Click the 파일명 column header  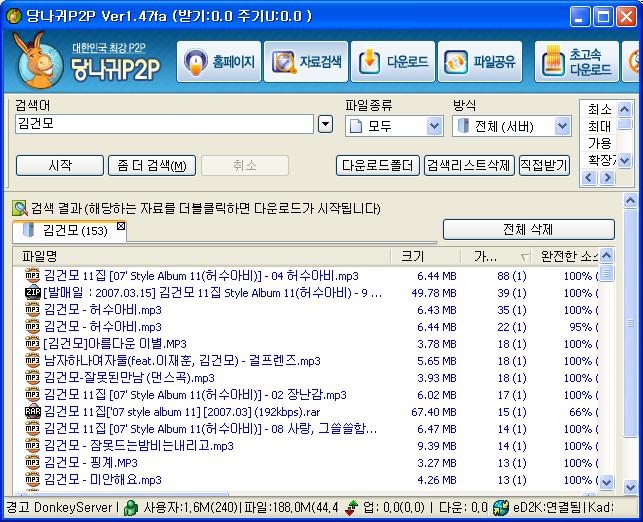(x=201, y=257)
